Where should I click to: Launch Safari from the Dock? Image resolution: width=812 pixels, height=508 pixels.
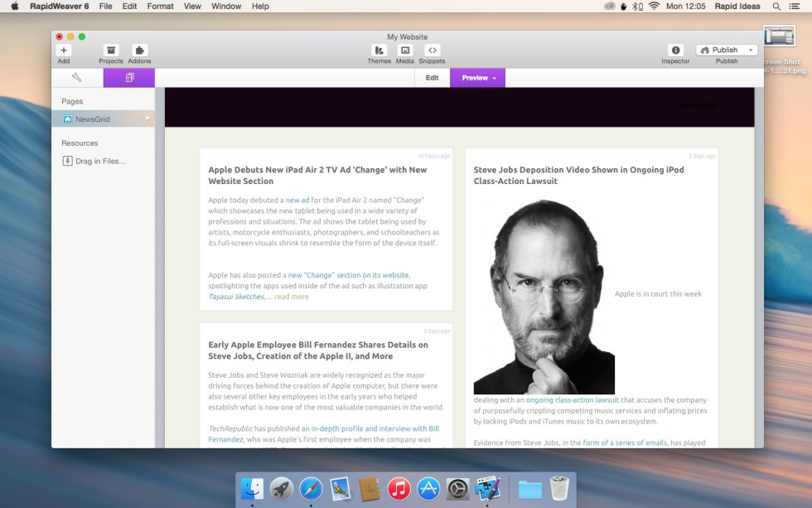click(x=311, y=488)
